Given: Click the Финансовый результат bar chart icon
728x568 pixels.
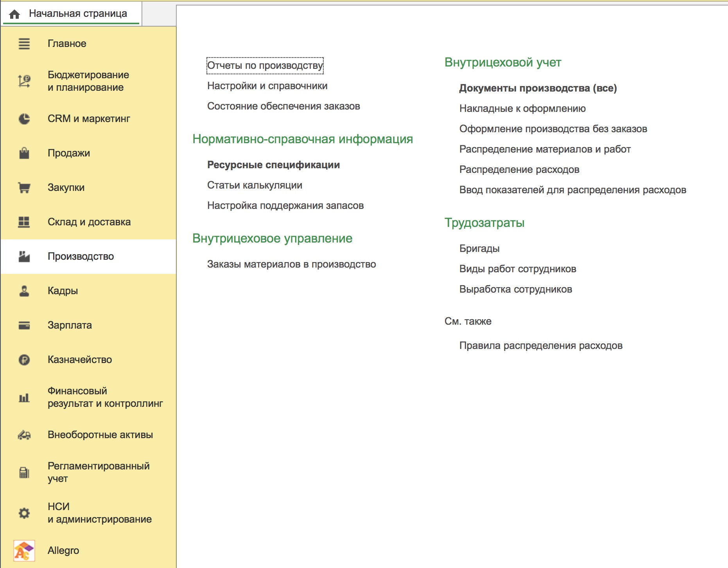Looking at the screenshot, I should pyautogui.click(x=24, y=397).
